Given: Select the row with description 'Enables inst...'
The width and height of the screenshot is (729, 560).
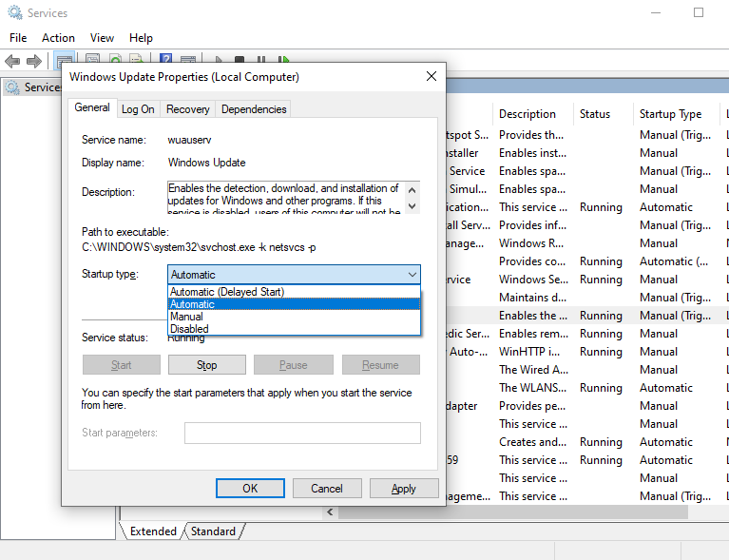Looking at the screenshot, I should coord(587,153).
